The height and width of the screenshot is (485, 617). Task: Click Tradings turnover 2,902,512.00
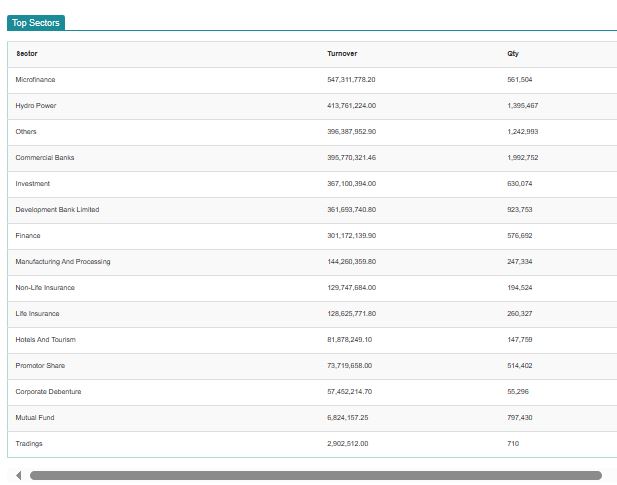point(348,443)
